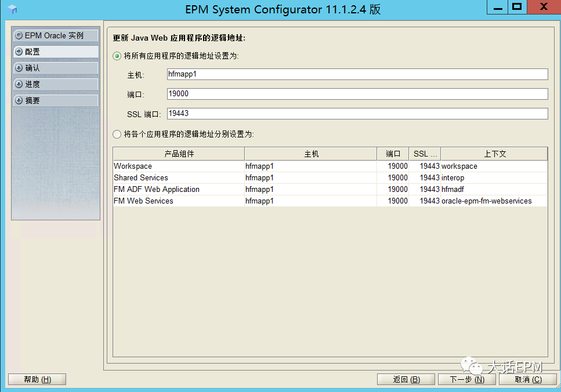This screenshot has width=561, height=392.
Task: Click the 端口 table column header
Action: pos(393,154)
